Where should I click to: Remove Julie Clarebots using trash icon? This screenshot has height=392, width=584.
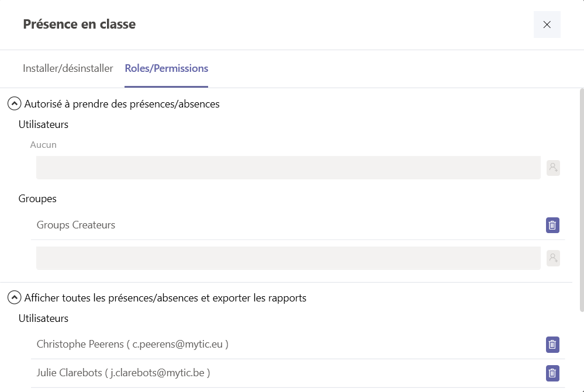552,373
